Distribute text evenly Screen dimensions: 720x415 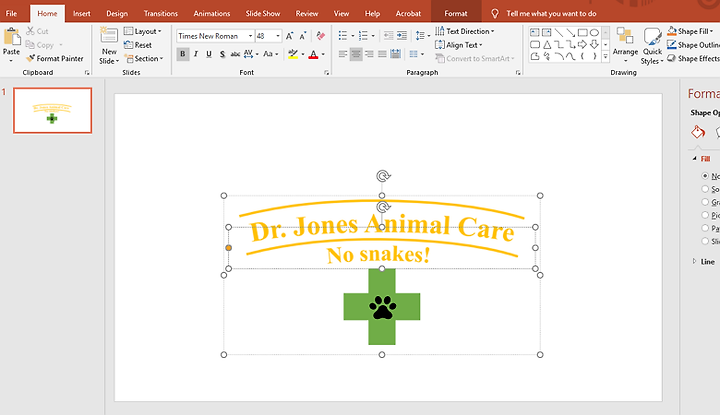coord(395,54)
